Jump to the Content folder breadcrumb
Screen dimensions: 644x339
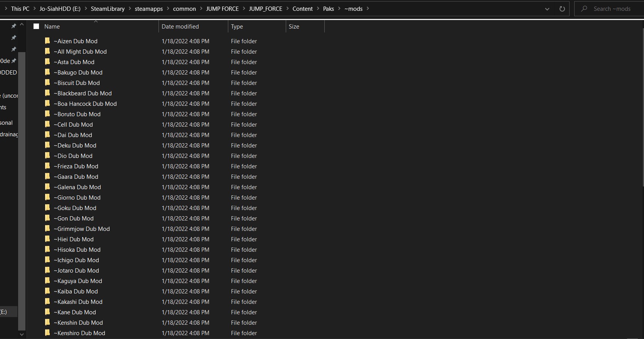click(x=303, y=8)
